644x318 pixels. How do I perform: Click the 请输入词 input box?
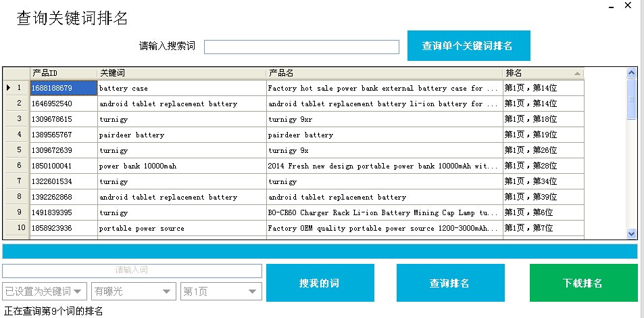[x=132, y=270]
